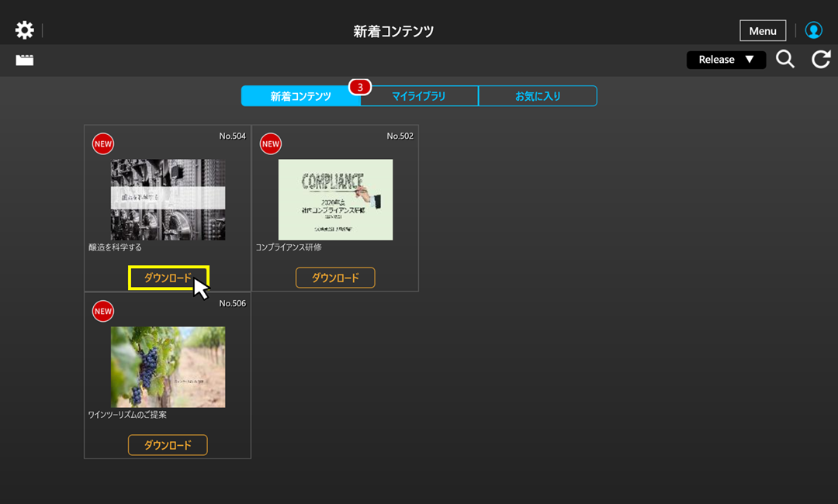Viewport: 838px width, 504px height.
Task: Open the Compliance training thumbnail
Action: pyautogui.click(x=336, y=200)
